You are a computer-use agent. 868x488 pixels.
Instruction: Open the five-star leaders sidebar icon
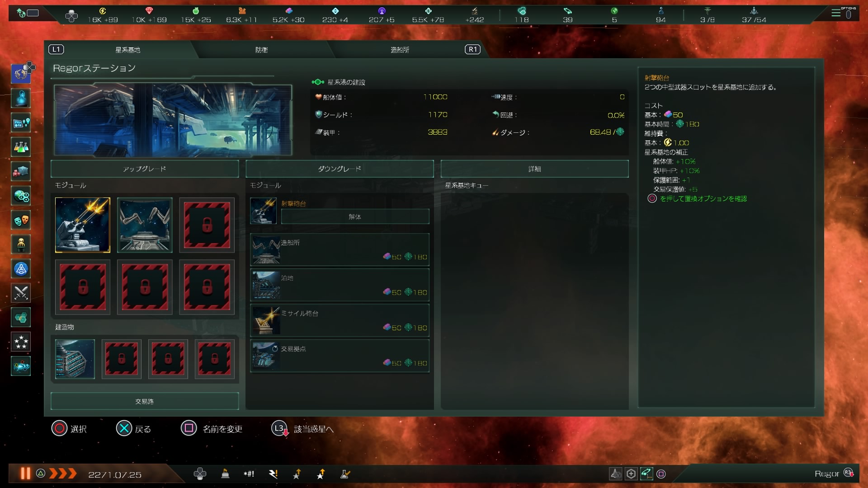click(x=21, y=342)
